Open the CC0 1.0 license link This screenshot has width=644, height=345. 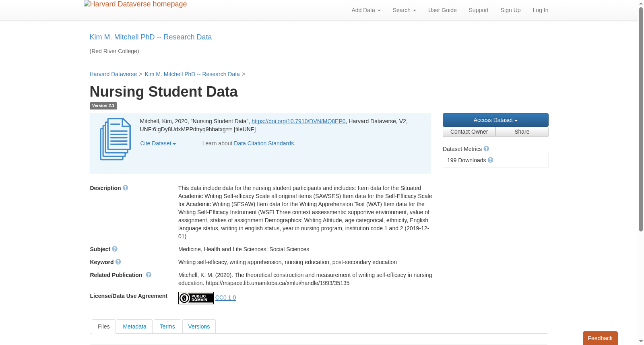click(225, 297)
